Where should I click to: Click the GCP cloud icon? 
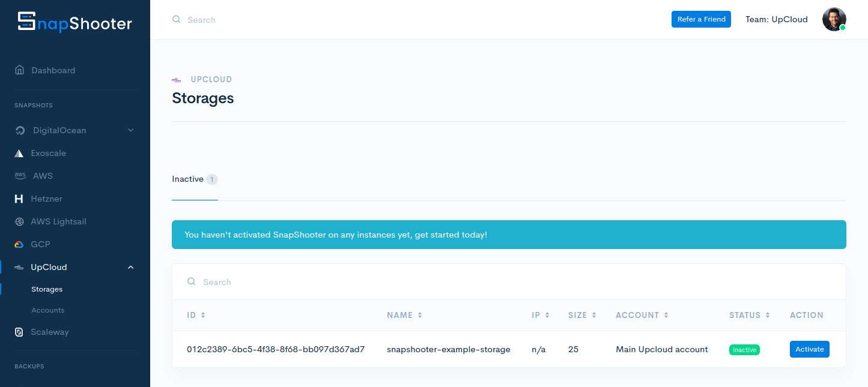pyautogui.click(x=19, y=245)
